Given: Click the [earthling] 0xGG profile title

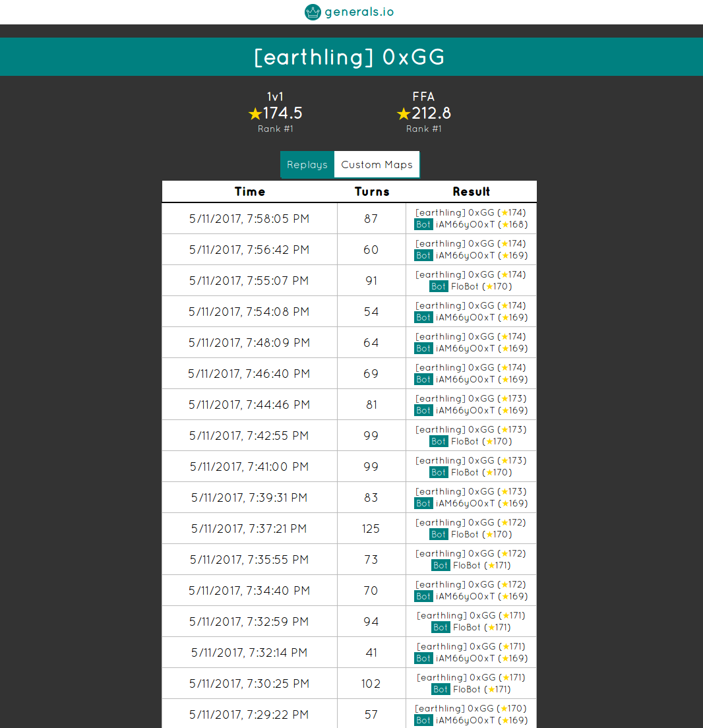Looking at the screenshot, I should tap(350, 57).
